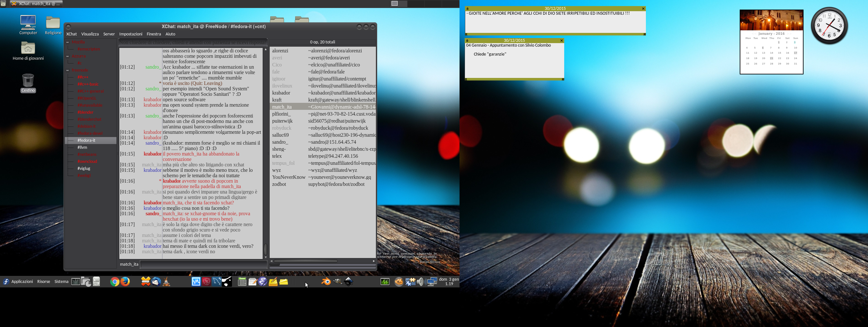
Task: Launch Inkscape from the bottom panel
Action: 349,281
